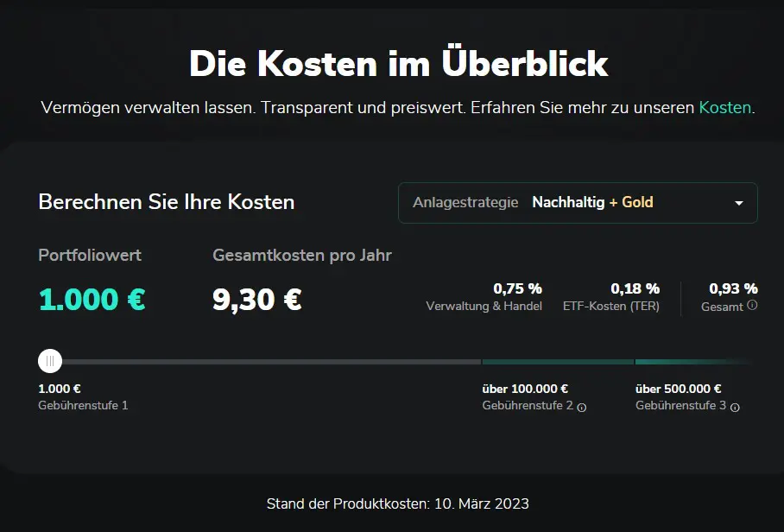Screen dimensions: 784x532
Task: Click the slider track's Gebührenstufe 3 segment
Action: tap(693, 362)
